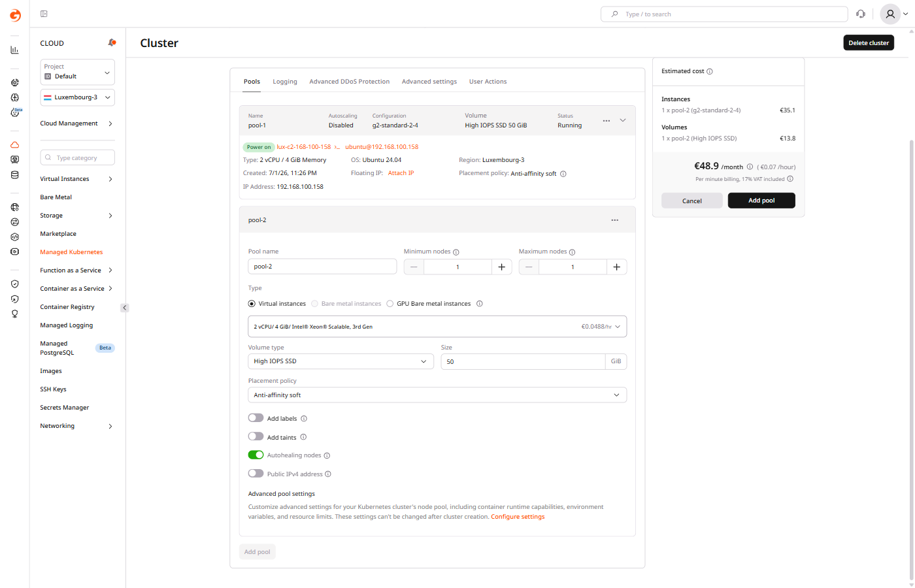Switch to Advanced DDoS Protection tab
Image resolution: width=915 pixels, height=588 pixels.
(x=350, y=82)
